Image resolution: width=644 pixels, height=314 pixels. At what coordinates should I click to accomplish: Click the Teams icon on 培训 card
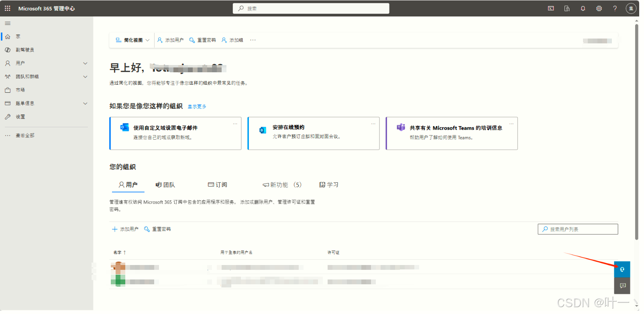(401, 127)
